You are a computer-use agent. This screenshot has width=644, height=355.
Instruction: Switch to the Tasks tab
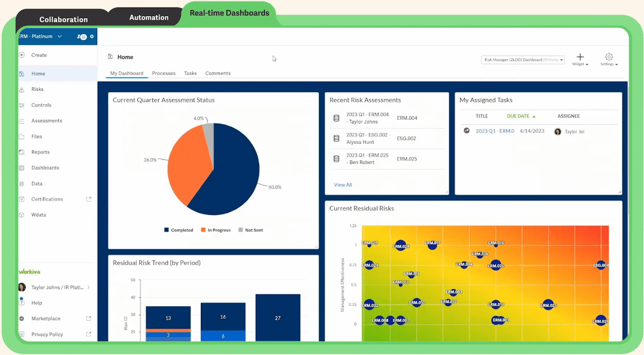tap(191, 73)
